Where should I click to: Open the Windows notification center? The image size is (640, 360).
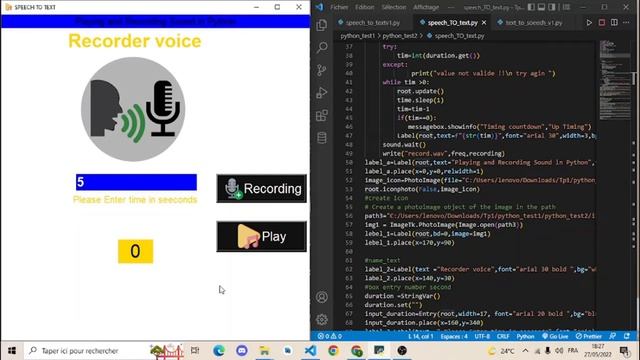point(624,351)
